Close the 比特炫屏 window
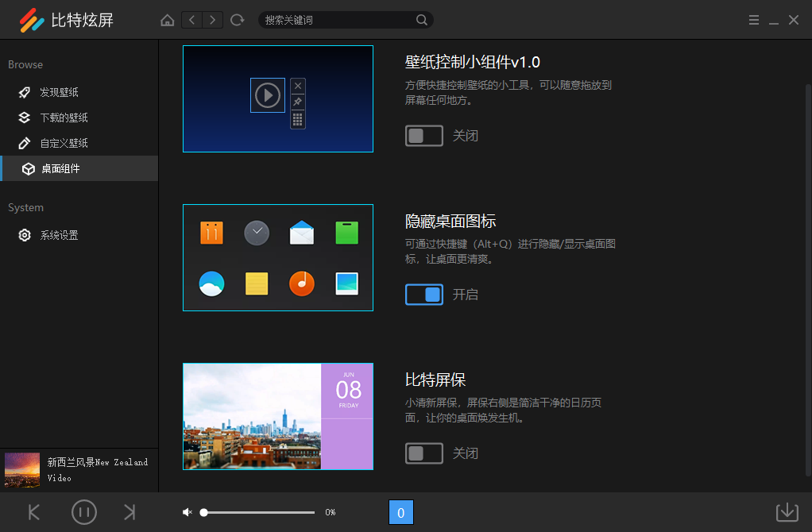The image size is (812, 532). point(794,20)
